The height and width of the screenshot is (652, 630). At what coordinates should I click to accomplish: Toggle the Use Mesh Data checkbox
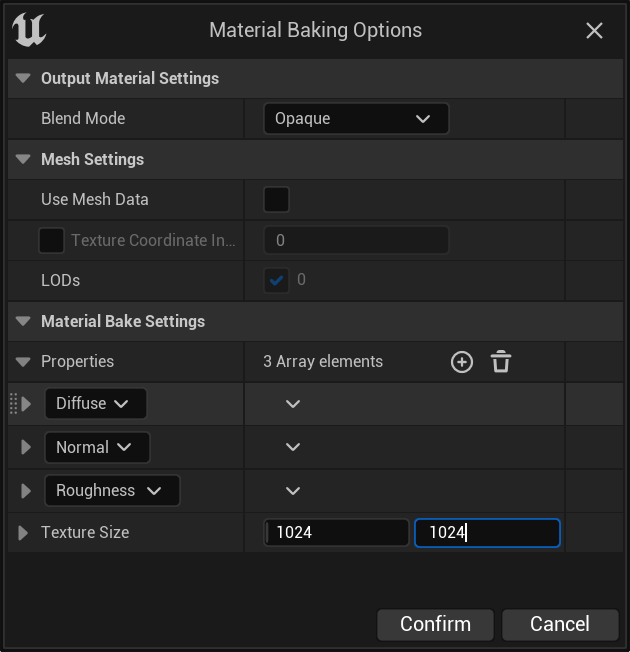pos(276,200)
